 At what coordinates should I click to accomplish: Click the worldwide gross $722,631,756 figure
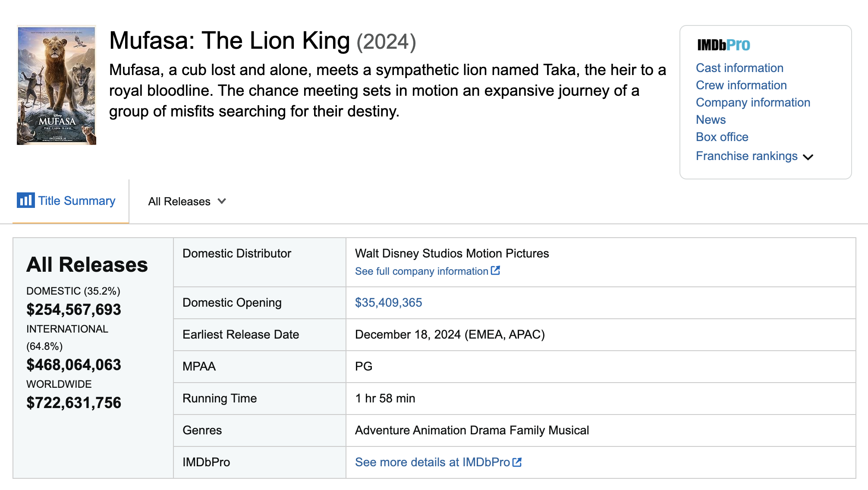74,403
